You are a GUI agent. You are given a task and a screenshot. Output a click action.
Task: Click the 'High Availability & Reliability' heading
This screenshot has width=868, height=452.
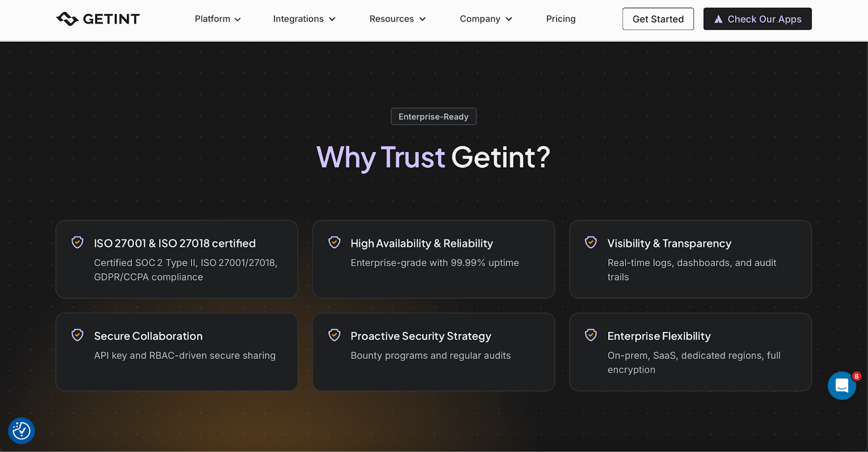pos(422,243)
